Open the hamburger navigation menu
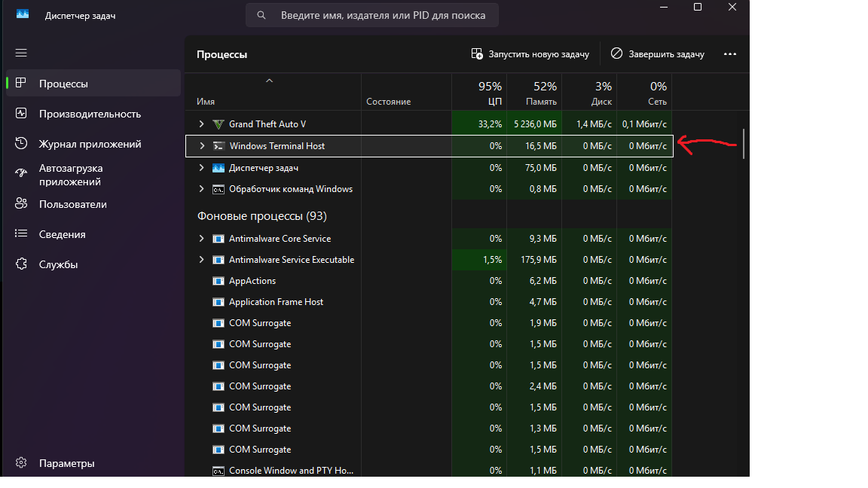 tap(21, 53)
